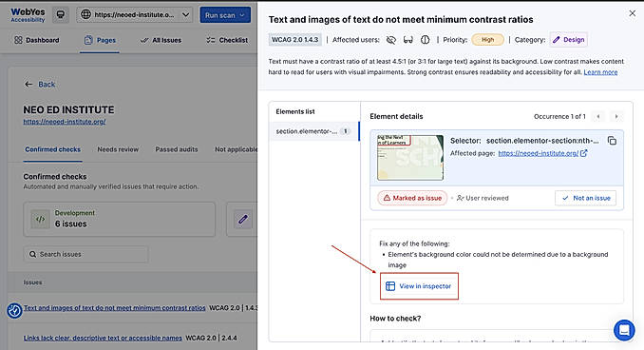Open the contrast ratios issue link
The height and width of the screenshot is (350, 644).
(115, 307)
